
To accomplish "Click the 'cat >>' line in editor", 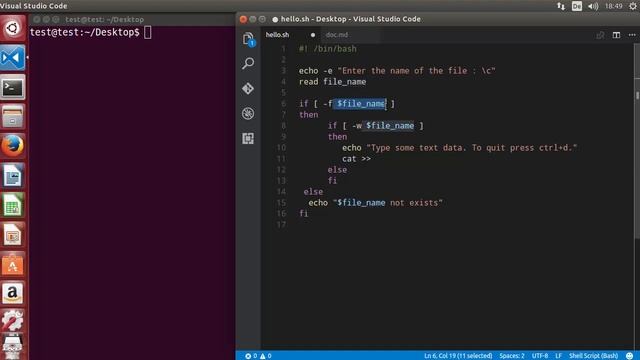I will [x=356, y=159].
